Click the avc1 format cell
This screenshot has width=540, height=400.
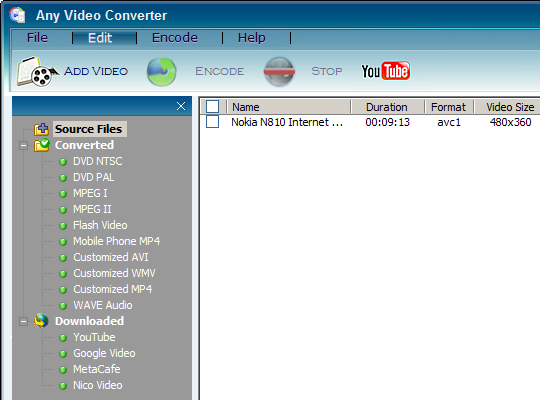tap(449, 122)
